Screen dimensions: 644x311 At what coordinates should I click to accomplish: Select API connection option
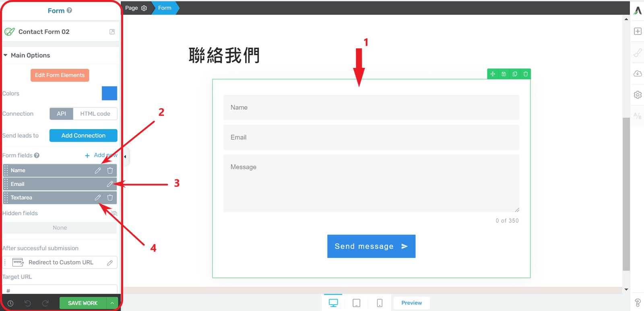[x=61, y=114]
